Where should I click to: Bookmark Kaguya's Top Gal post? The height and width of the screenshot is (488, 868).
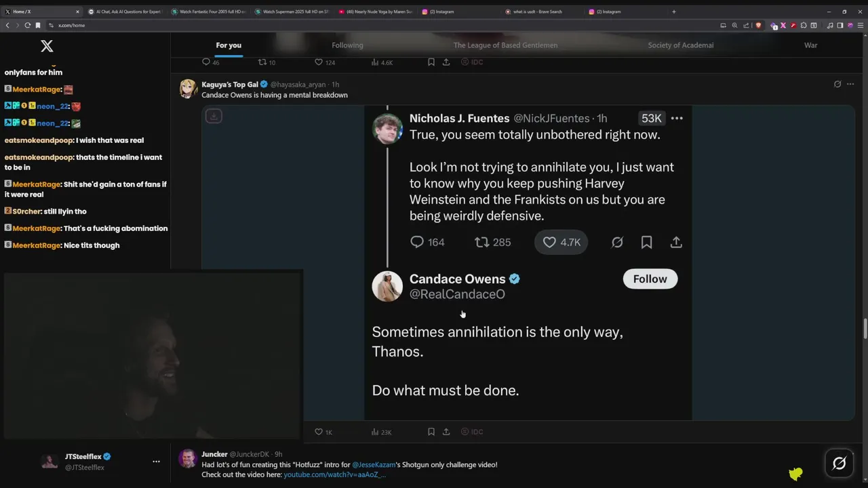(431, 432)
